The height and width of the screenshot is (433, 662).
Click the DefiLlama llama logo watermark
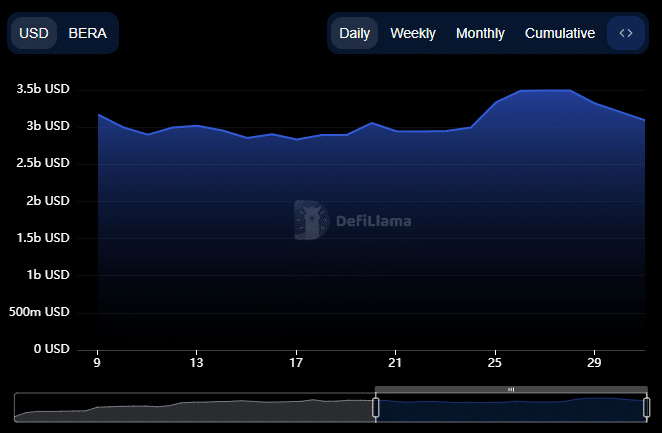pyautogui.click(x=311, y=220)
